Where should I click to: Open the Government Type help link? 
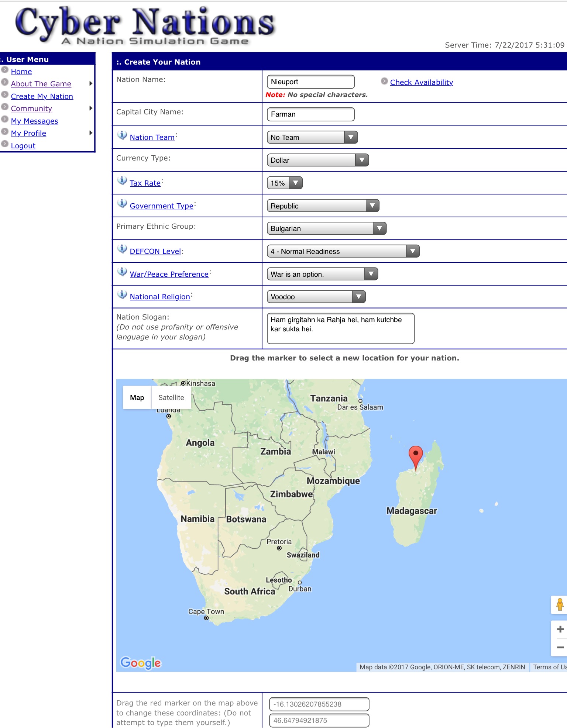click(162, 206)
